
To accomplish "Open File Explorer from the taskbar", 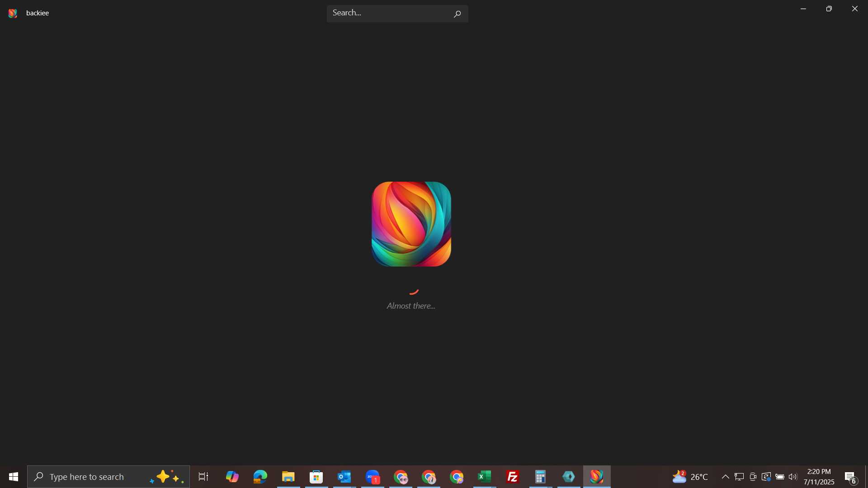I will point(288,477).
